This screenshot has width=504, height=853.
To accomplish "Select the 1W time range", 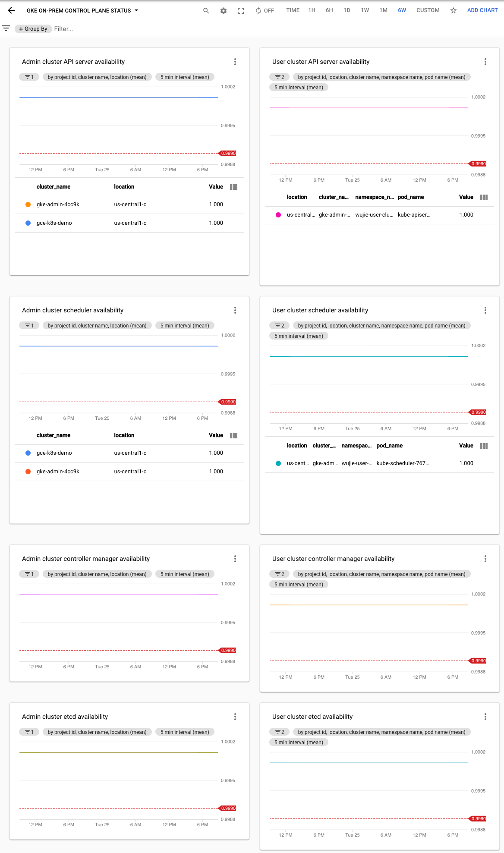I will 365,10.
